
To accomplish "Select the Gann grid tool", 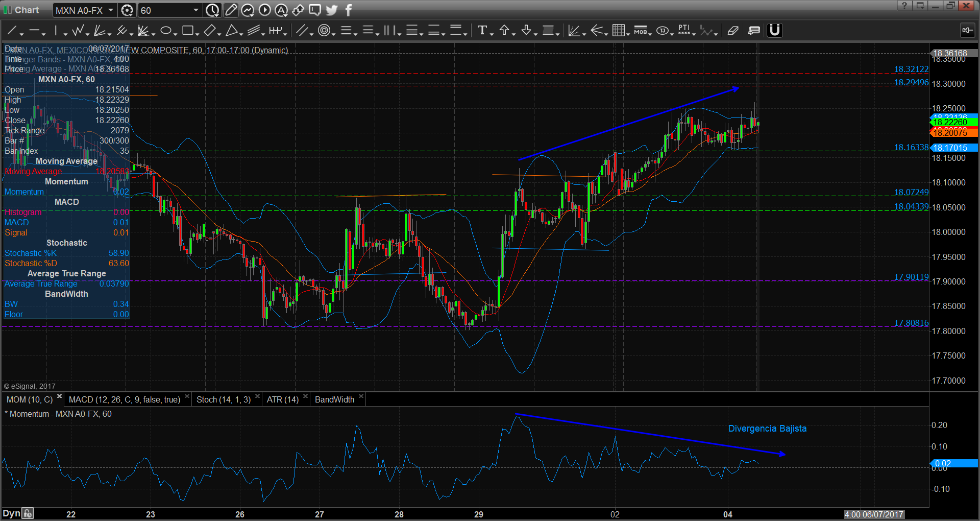I will point(618,31).
